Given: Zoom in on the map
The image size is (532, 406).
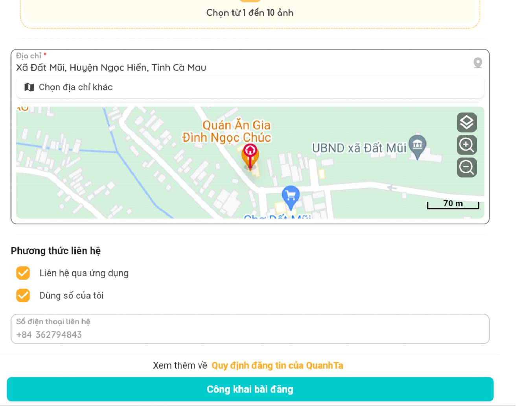Looking at the screenshot, I should point(467,145).
